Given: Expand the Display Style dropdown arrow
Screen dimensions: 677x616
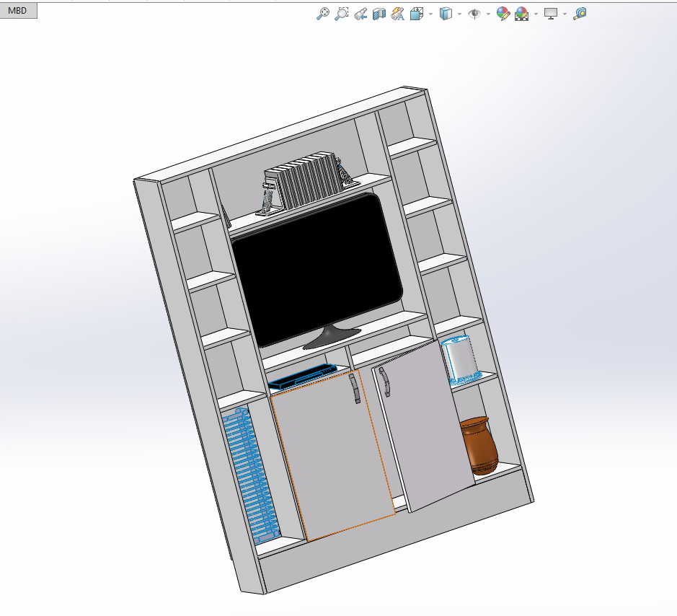Looking at the screenshot, I should point(459,14).
